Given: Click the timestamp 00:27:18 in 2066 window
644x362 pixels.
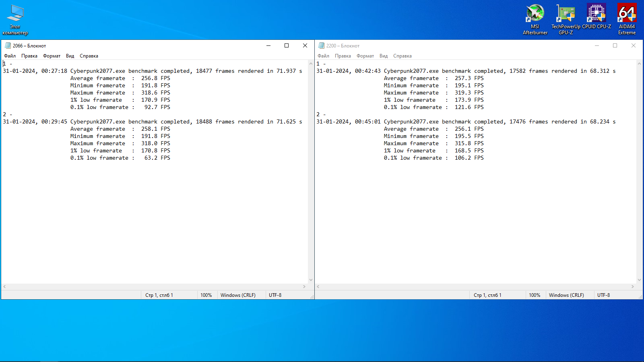Looking at the screenshot, I should coord(54,71).
